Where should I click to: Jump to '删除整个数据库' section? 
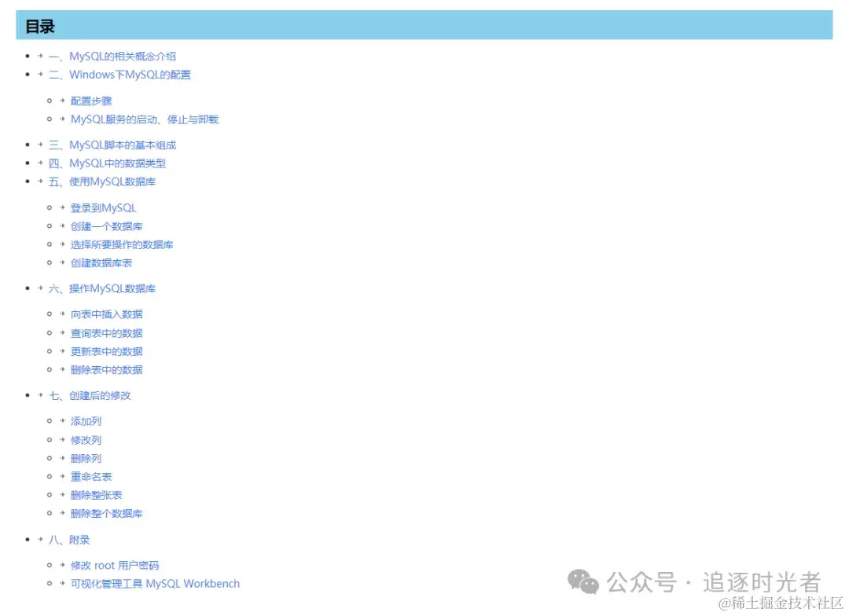(107, 514)
